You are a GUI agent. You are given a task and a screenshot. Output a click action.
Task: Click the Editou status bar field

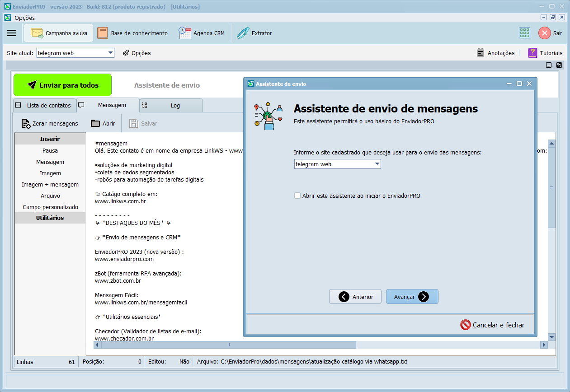pos(168,362)
